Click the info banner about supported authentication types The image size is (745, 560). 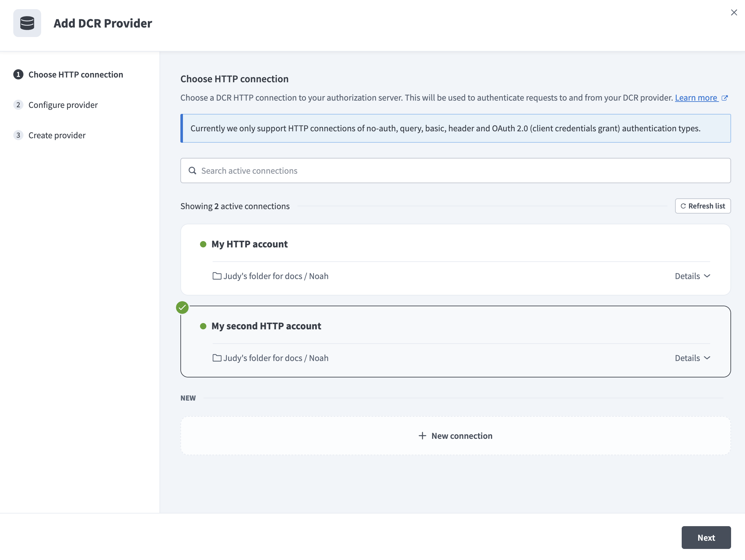click(455, 128)
